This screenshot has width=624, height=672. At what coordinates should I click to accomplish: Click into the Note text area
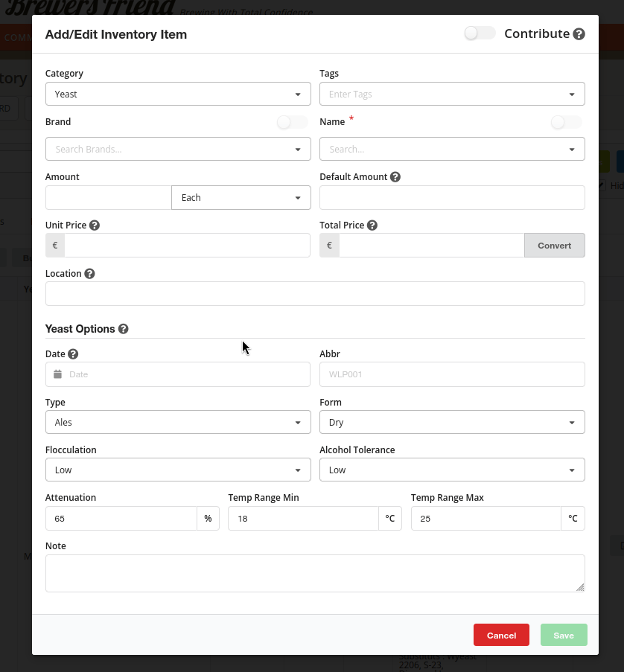(x=314, y=573)
